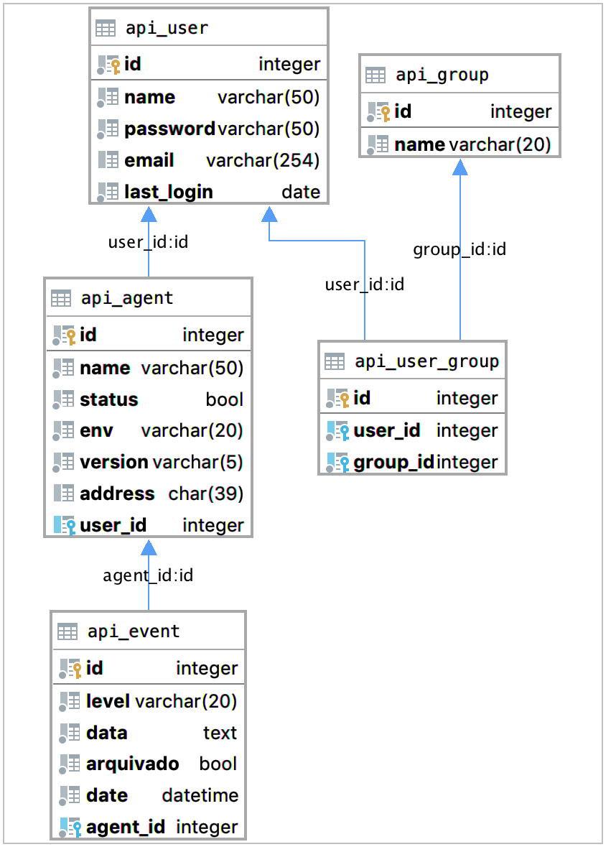
Task: Select the arquivado column in api_event
Action: point(132,764)
